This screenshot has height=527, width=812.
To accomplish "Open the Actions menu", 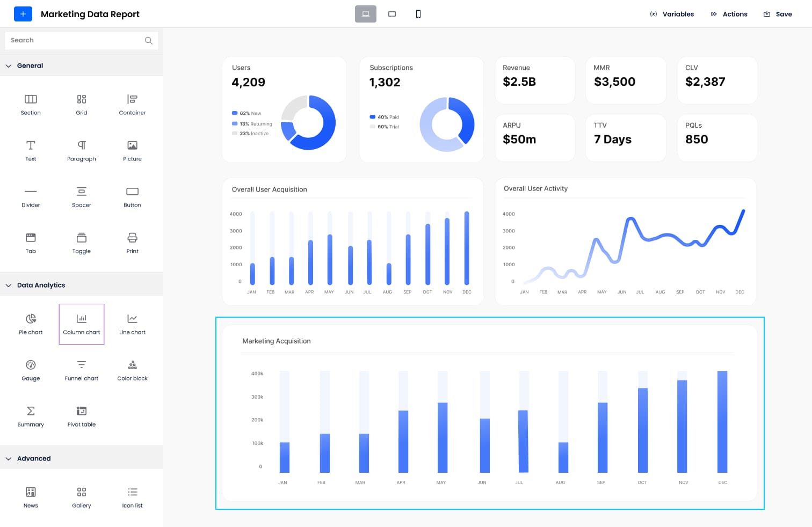I will 729,14.
